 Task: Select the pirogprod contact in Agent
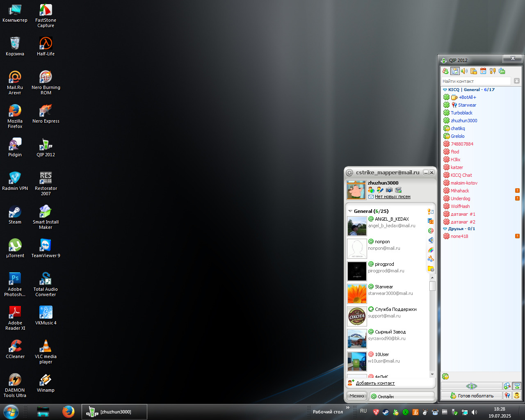(386, 271)
